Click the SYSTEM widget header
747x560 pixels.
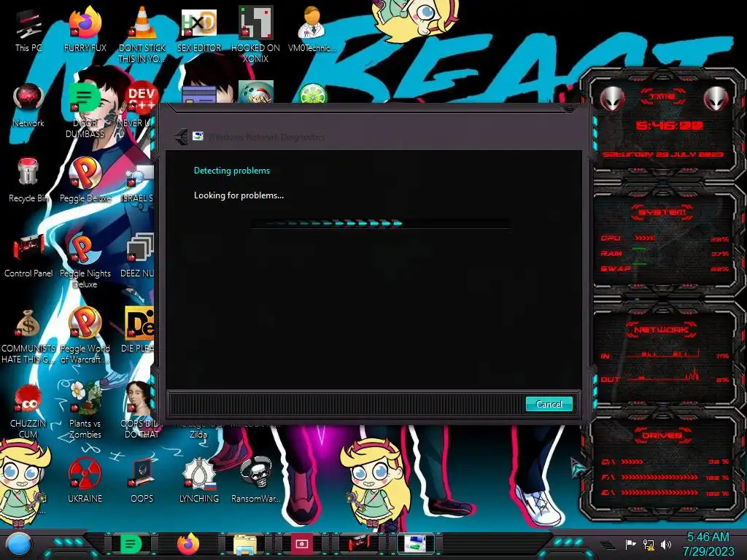(662, 212)
